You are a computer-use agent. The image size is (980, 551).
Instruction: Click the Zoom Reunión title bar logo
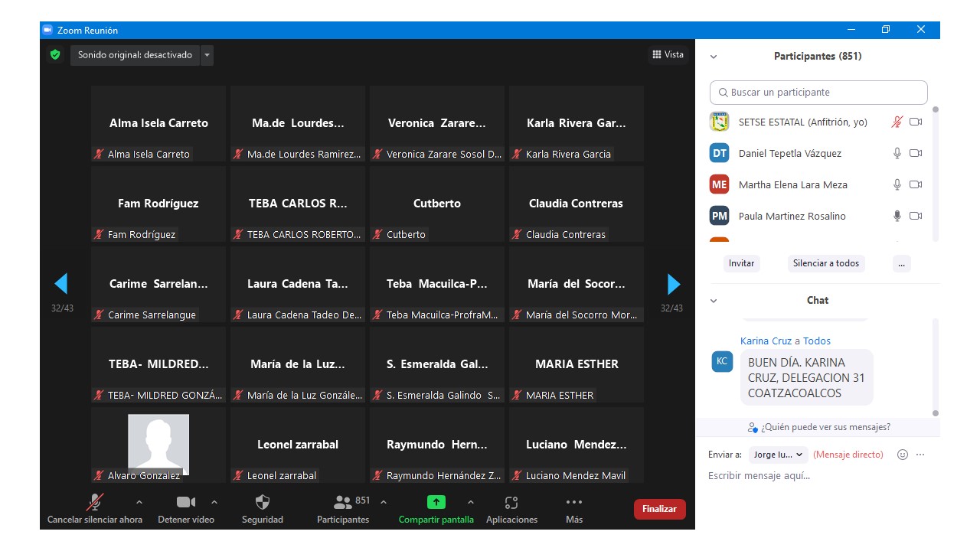[47, 30]
